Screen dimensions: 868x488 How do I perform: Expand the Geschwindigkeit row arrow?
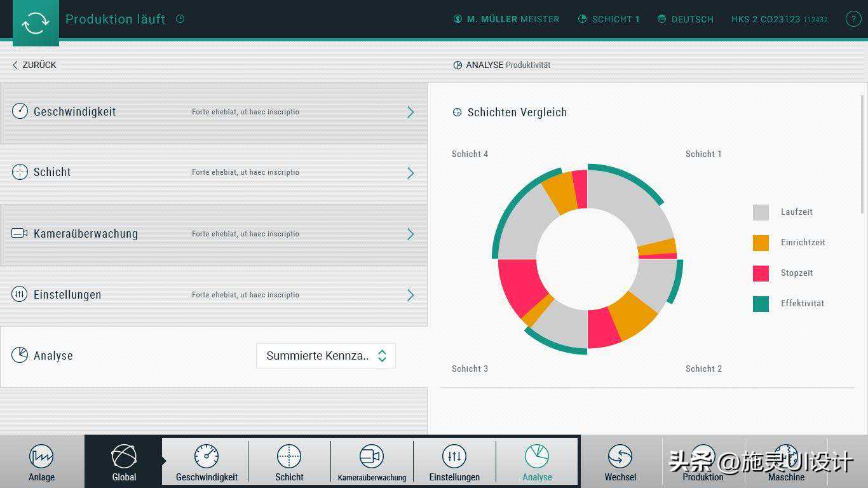410,112
